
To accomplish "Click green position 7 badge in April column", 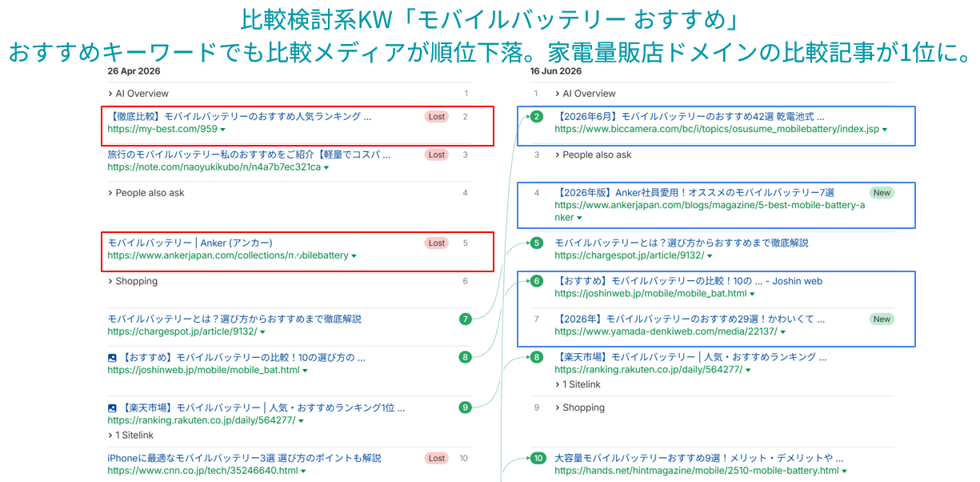I will click(465, 319).
